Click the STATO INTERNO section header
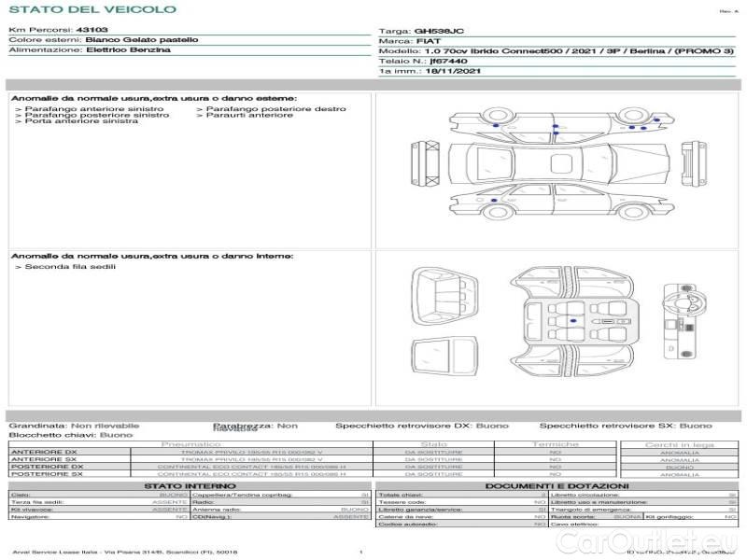Image resolution: width=747 pixels, height=560 pixels. click(x=190, y=486)
